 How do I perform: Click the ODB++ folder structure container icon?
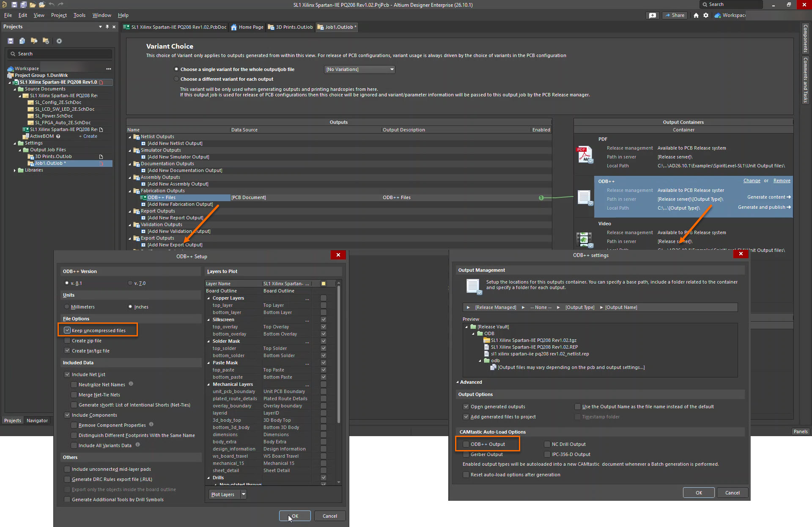[x=585, y=198]
